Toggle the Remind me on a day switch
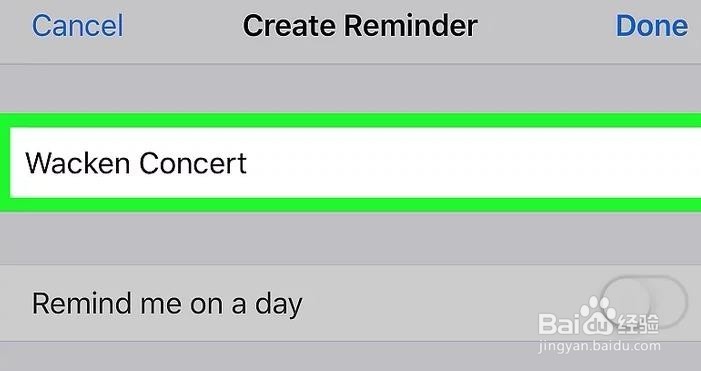The image size is (701, 371). [x=643, y=303]
